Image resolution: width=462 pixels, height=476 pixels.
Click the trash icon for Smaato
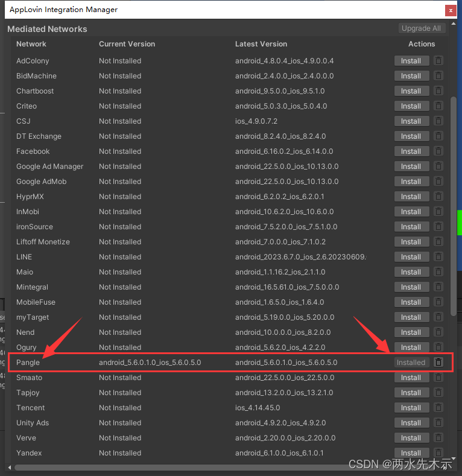(438, 377)
